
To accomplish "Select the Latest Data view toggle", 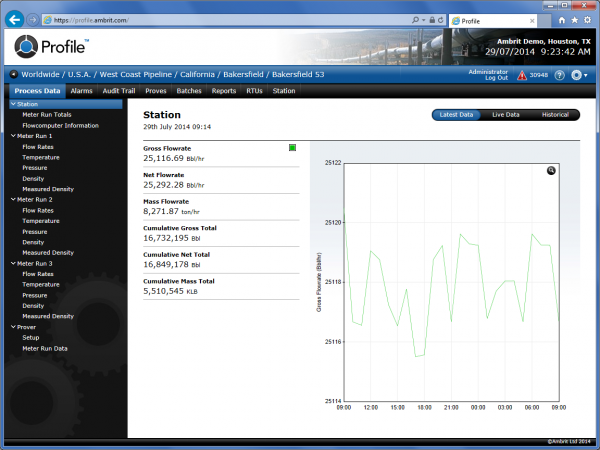I will (x=456, y=115).
